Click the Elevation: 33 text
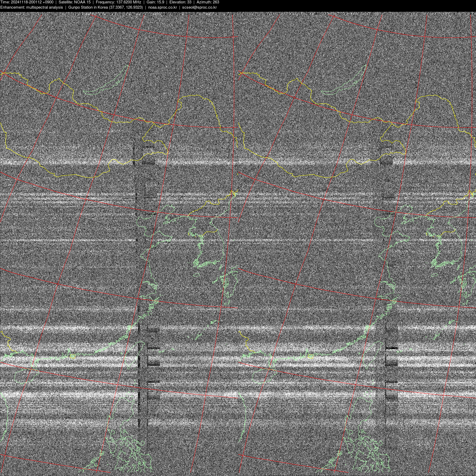The width and height of the screenshot is (476, 476). tap(180, 2)
